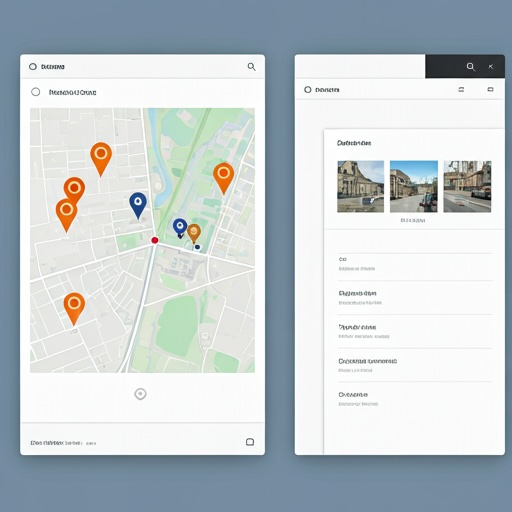This screenshot has height=512, width=512.
Task: Click the topmost orange pin on the map
Action: click(x=101, y=159)
